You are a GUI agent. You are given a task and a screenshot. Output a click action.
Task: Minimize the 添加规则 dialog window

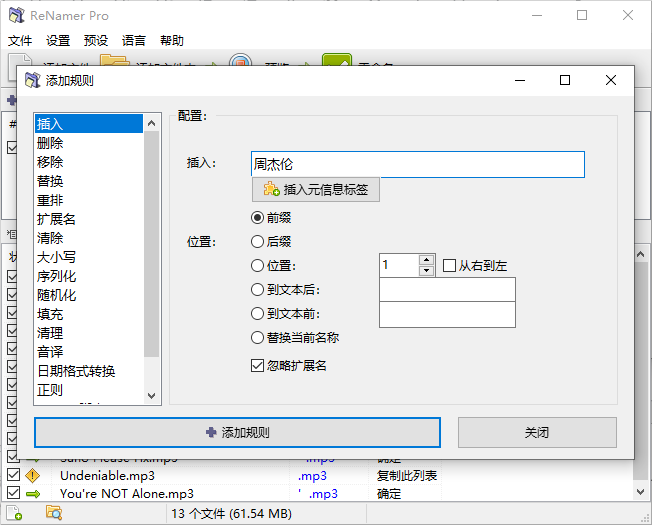[x=520, y=80]
